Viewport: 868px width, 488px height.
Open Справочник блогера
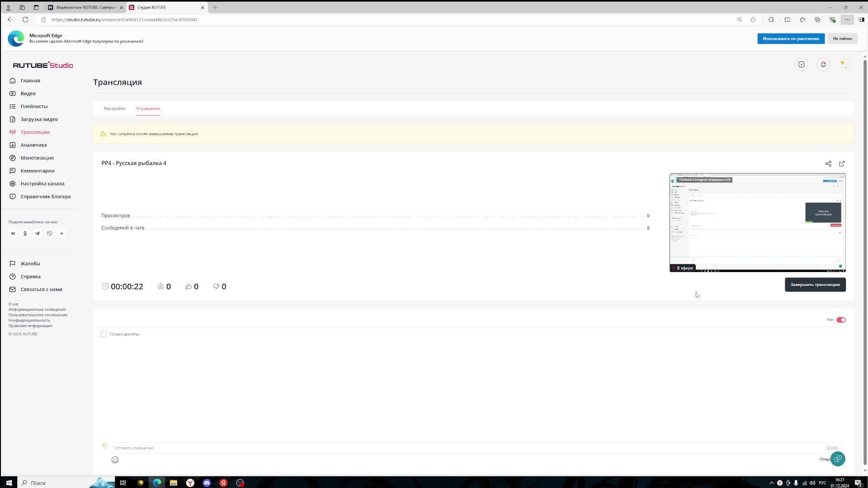45,197
